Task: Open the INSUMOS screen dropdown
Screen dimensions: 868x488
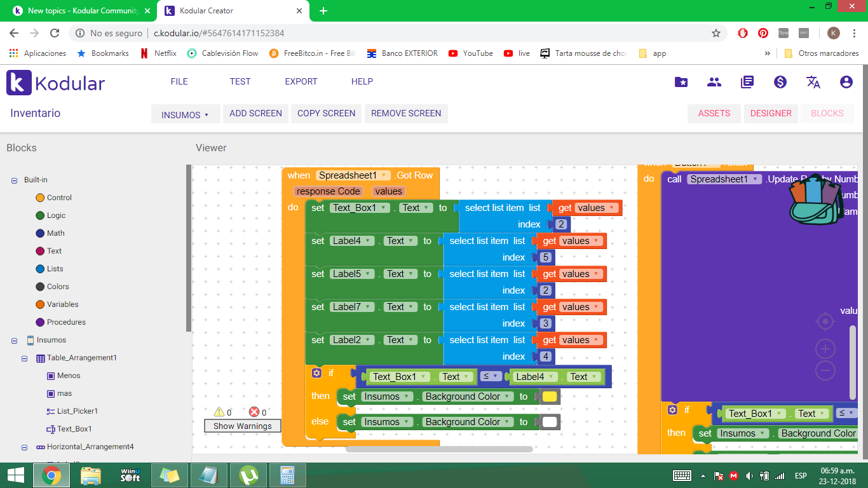Action: coord(185,114)
